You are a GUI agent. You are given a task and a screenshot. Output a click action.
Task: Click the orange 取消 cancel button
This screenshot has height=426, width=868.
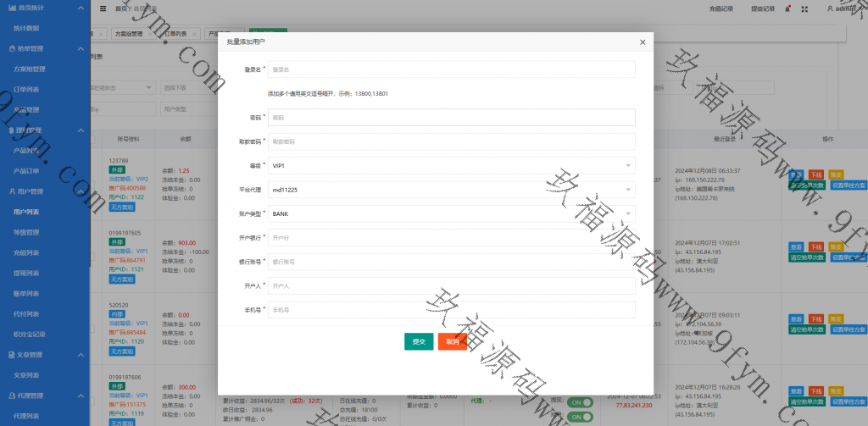[x=452, y=341]
